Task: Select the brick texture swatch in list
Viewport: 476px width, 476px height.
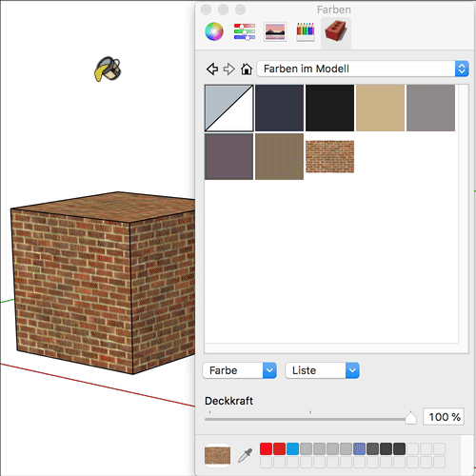Action: pos(329,157)
